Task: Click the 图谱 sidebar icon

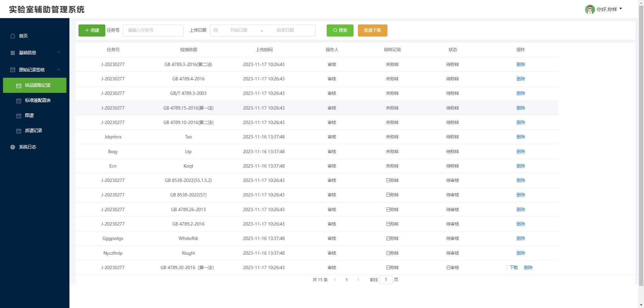Action: 19,116
